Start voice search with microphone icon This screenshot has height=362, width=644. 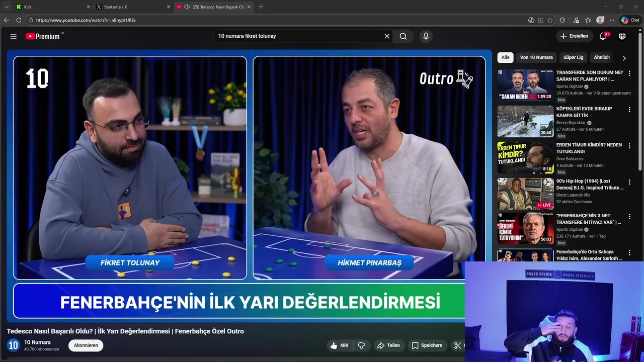[426, 36]
